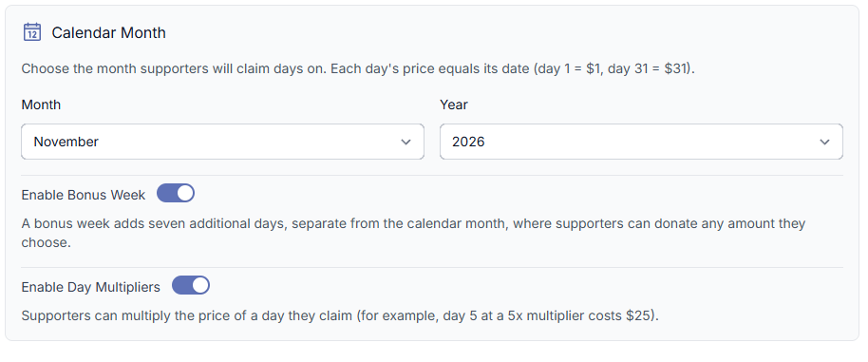The width and height of the screenshot is (868, 362).
Task: Click the Month dropdown chevron arrow
Action: [406, 143]
